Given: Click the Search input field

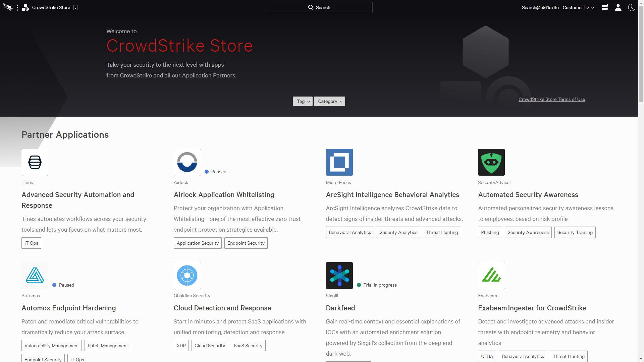Looking at the screenshot, I should point(319,7).
